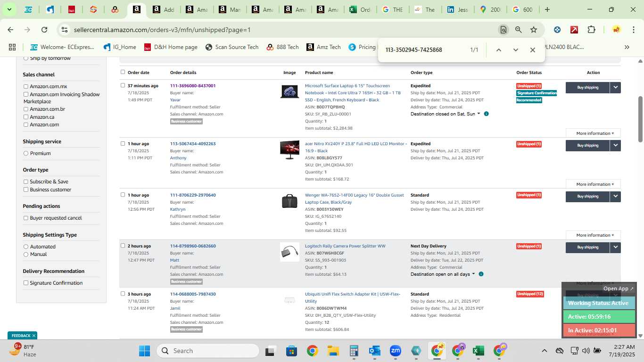Screen dimensions: 644x362
Task: Switch to the Google Maps '200' tab
Action: (490, 9)
